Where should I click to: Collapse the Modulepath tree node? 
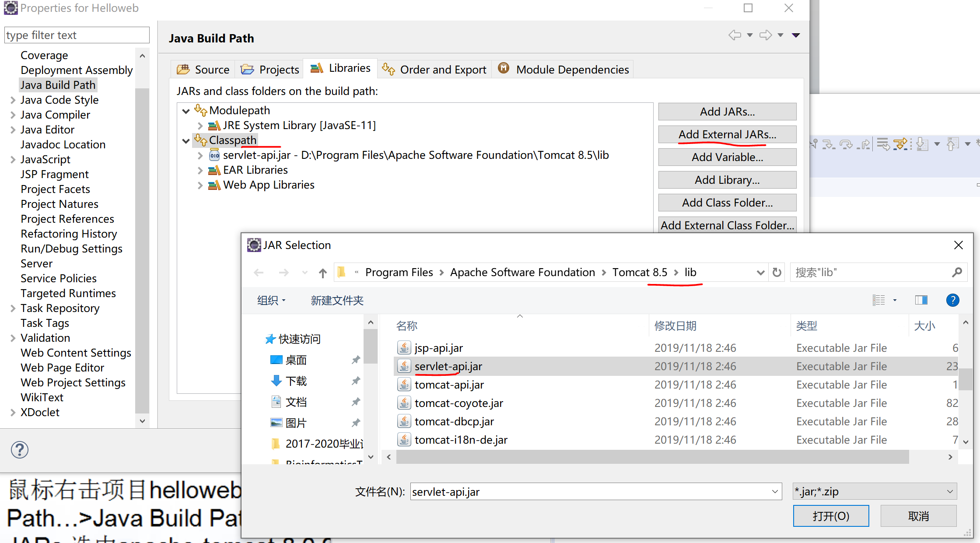[186, 111]
